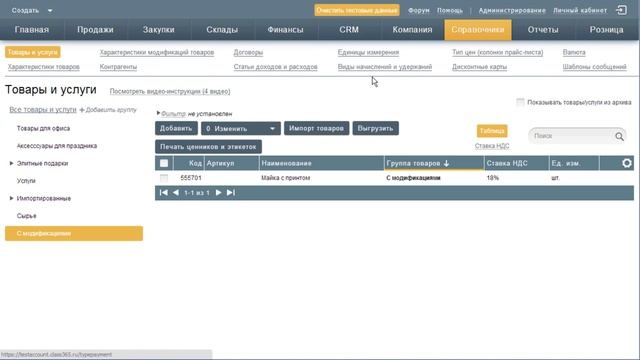Expand Элитные подарки tree group
The image size is (640, 360).
click(11, 163)
